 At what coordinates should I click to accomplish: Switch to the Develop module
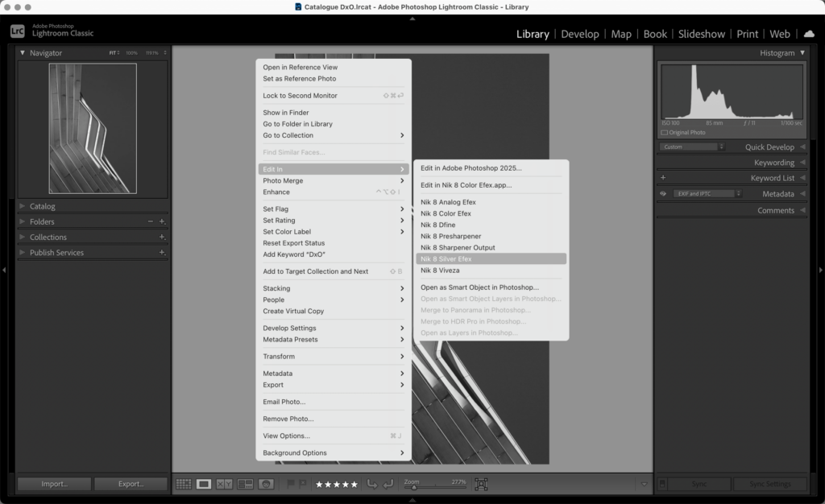pos(580,34)
